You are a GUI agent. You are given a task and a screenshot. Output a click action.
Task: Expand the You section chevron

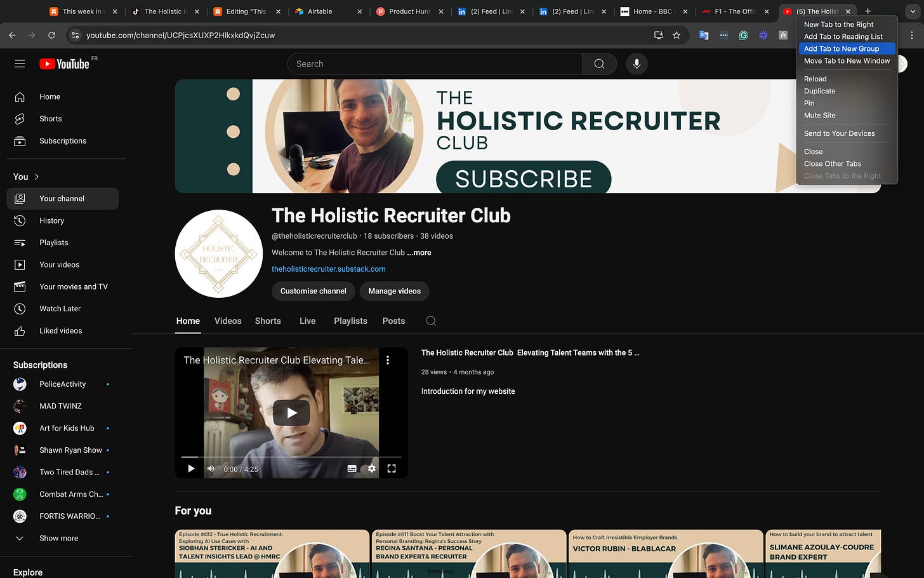tap(37, 177)
